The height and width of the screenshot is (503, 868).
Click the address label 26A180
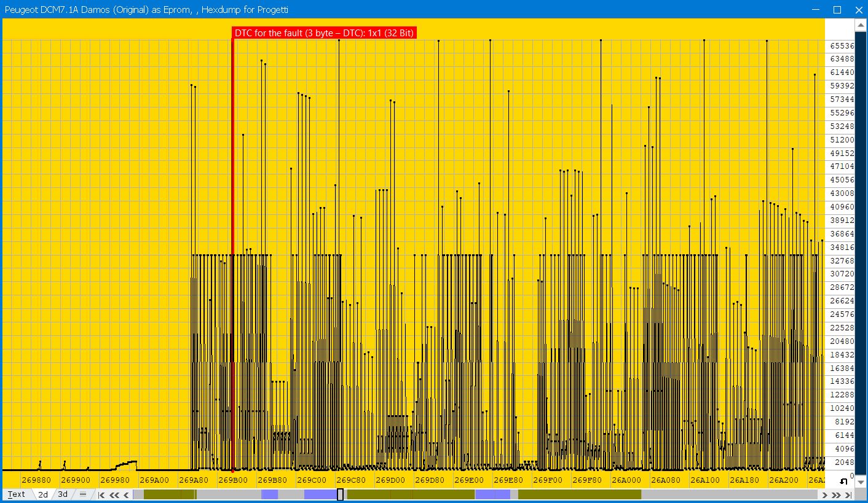744,480
